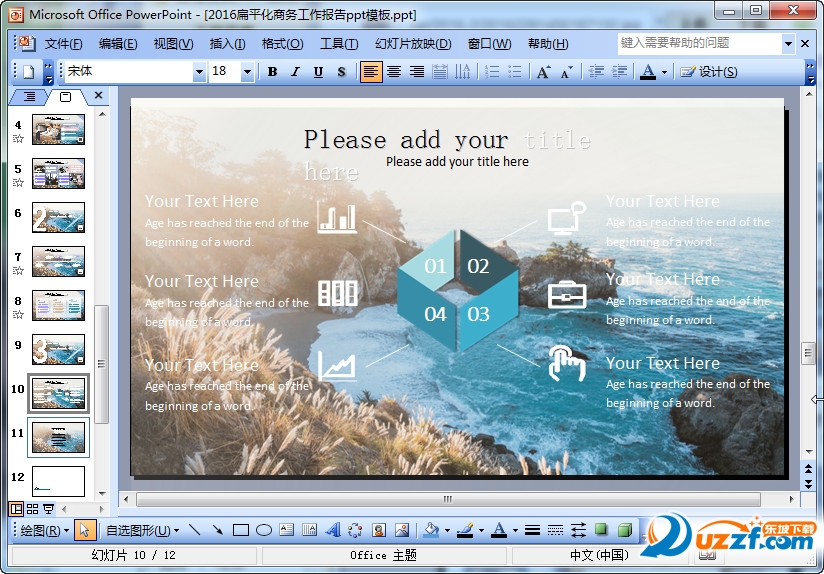The height and width of the screenshot is (574, 824).
Task: Open the 幻灯片放映 (Slide Show) menu
Action: click(x=413, y=44)
